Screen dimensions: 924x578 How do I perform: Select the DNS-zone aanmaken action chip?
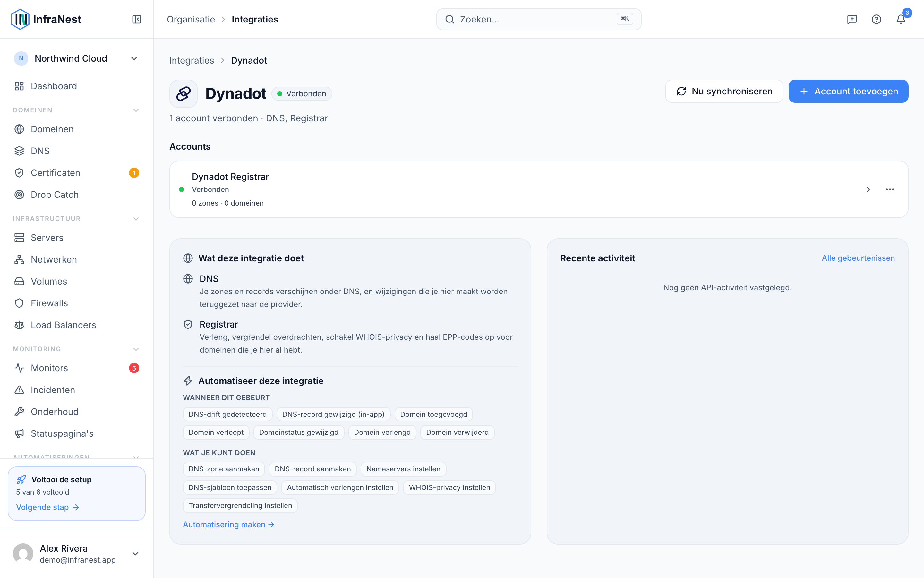click(224, 469)
